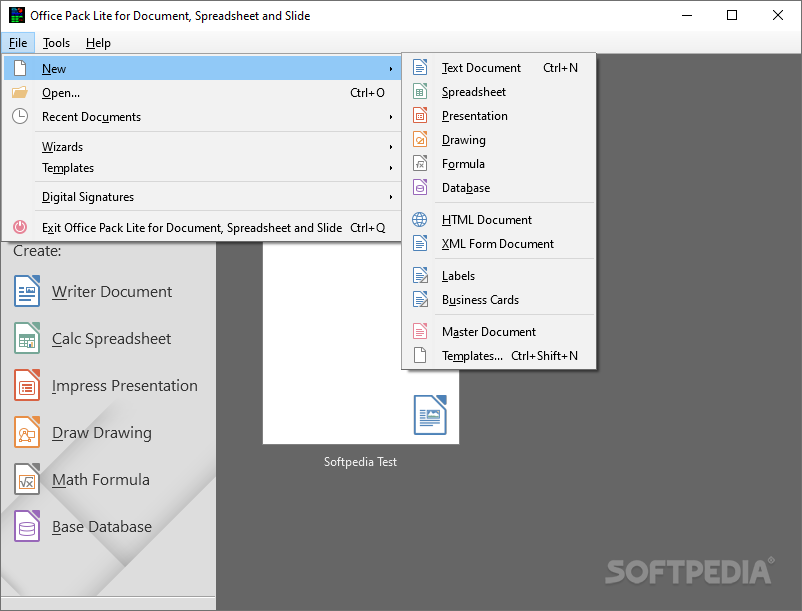The width and height of the screenshot is (802, 611).
Task: Expand the Recent Documents submenu arrow
Action: click(x=391, y=117)
